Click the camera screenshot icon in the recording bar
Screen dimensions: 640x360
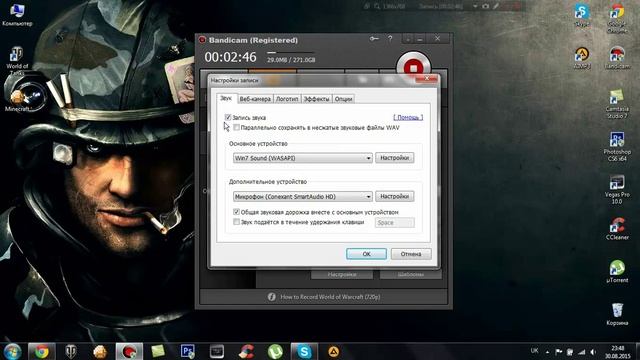coord(485,6)
